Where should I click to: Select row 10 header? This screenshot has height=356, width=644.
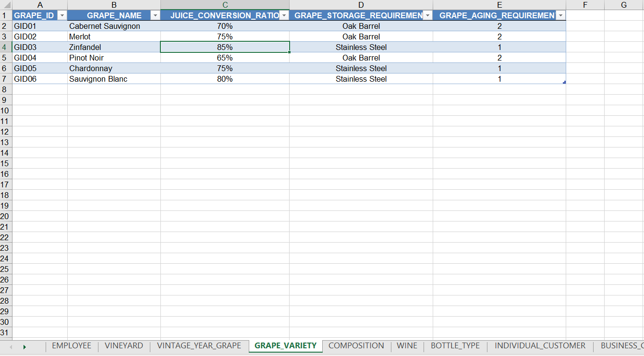click(6, 110)
